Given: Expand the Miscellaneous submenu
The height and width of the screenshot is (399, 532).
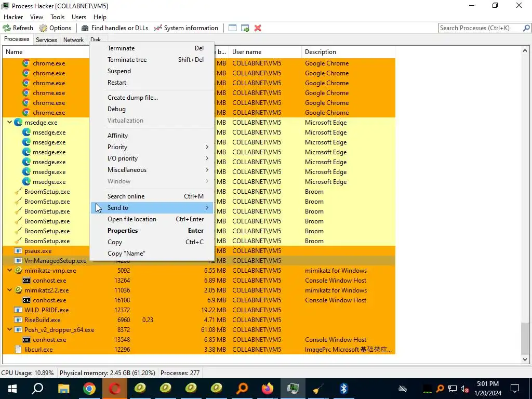Looking at the screenshot, I should 152,170.
